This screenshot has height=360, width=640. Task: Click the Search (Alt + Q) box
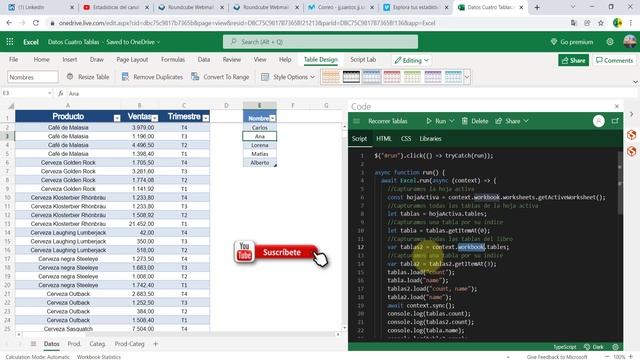click(x=320, y=42)
